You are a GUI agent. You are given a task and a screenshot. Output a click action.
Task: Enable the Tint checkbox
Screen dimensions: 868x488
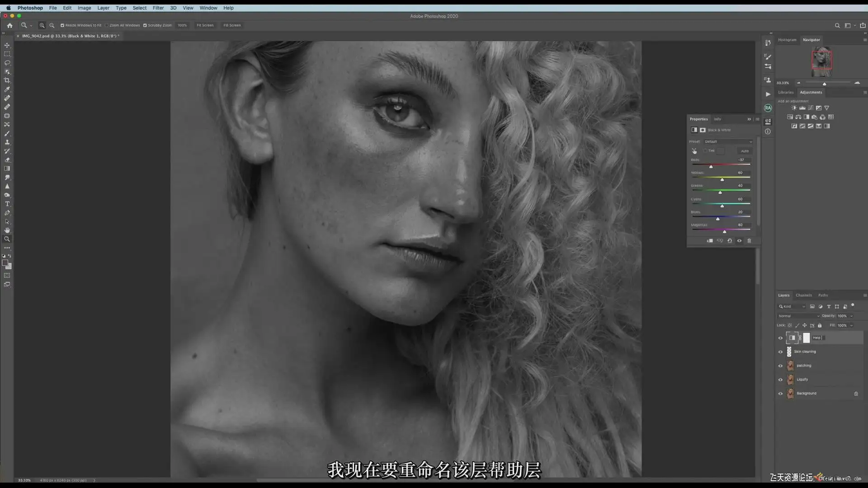[x=705, y=151]
